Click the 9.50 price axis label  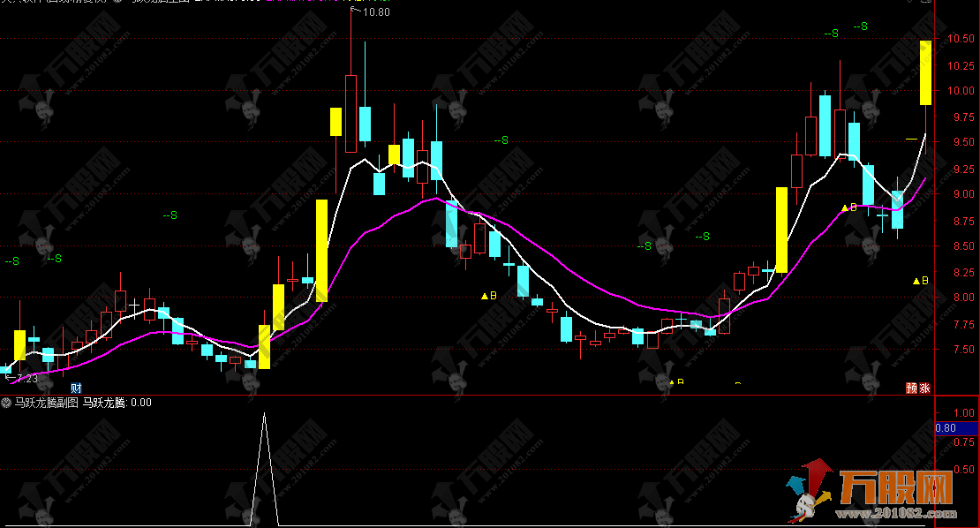962,142
